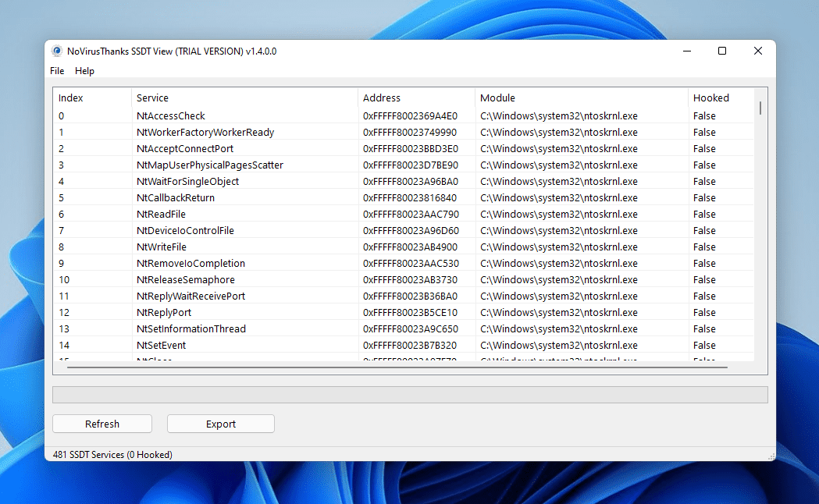Click the Export button
This screenshot has height=504, width=819.
[221, 424]
